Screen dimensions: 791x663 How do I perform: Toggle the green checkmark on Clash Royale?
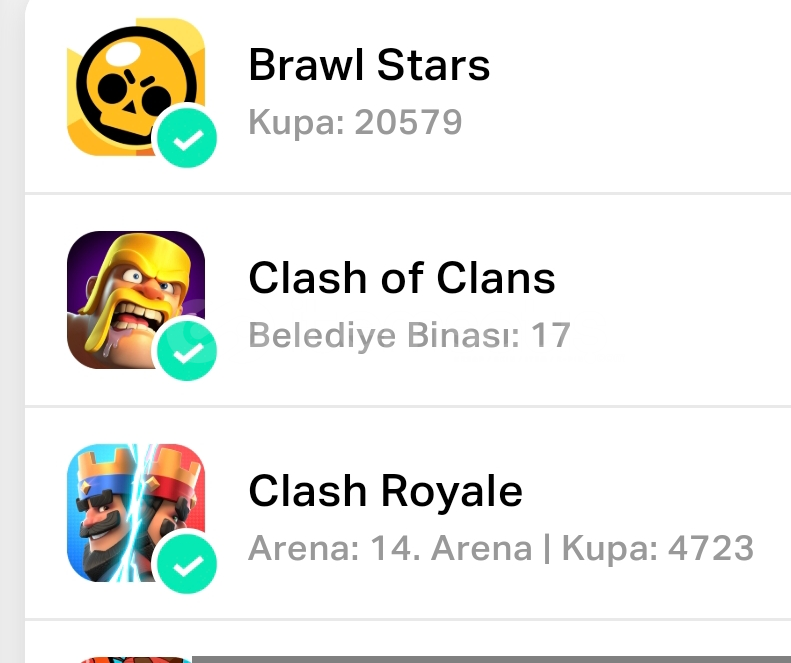(187, 564)
